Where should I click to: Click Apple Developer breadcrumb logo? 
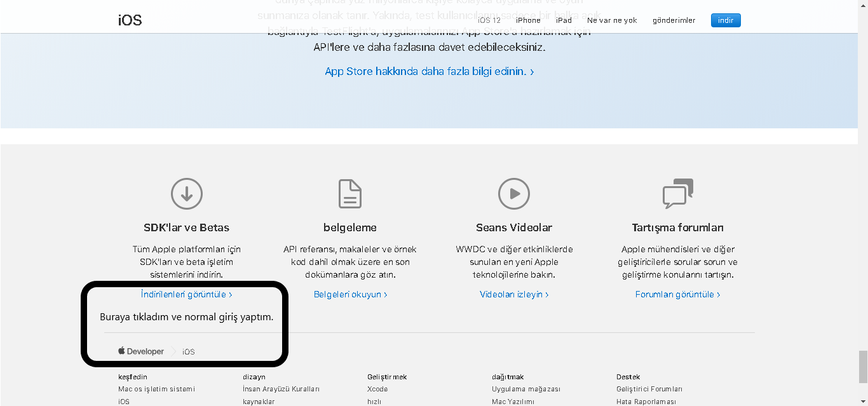click(141, 351)
